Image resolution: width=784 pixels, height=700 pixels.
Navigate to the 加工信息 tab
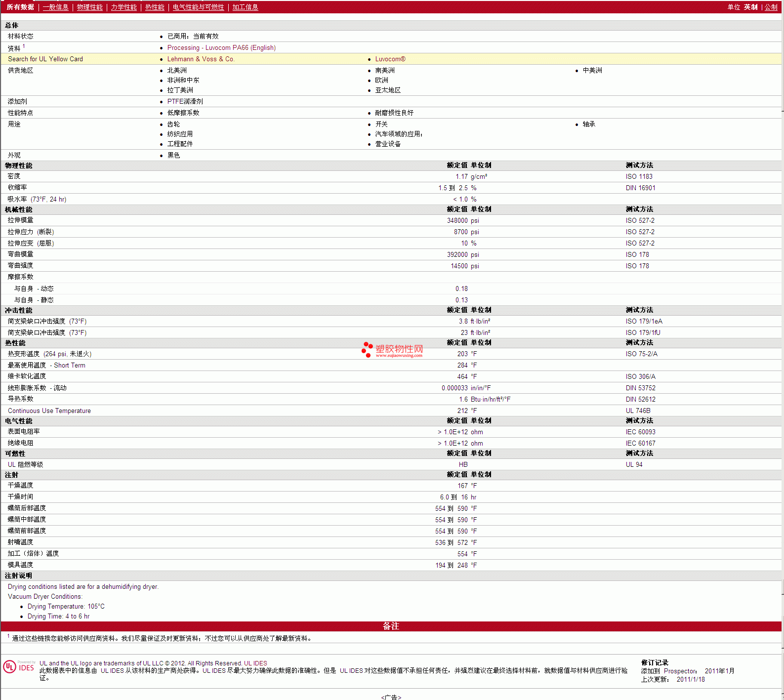coord(245,7)
